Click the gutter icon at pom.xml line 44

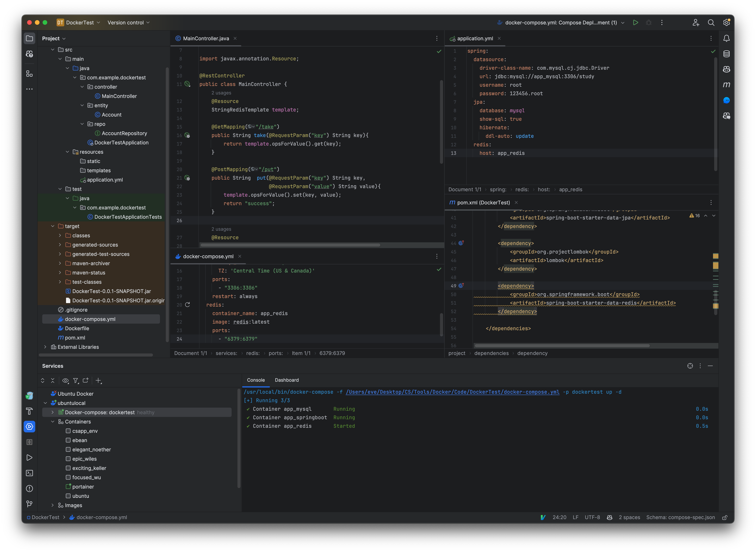[461, 243]
